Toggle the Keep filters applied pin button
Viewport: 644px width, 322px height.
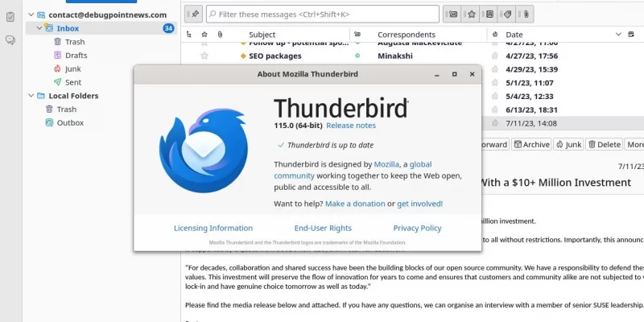click(x=193, y=14)
